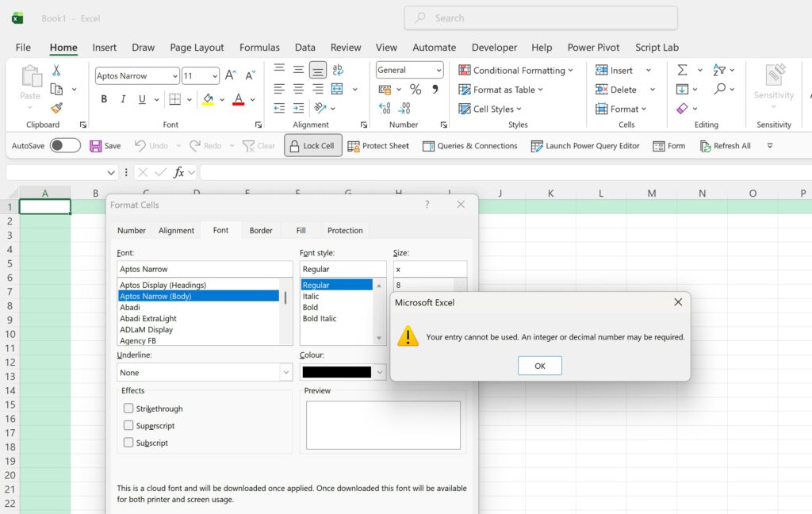Check the Subscript effect box
Image resolution: width=812 pixels, height=514 pixels.
[x=128, y=443]
